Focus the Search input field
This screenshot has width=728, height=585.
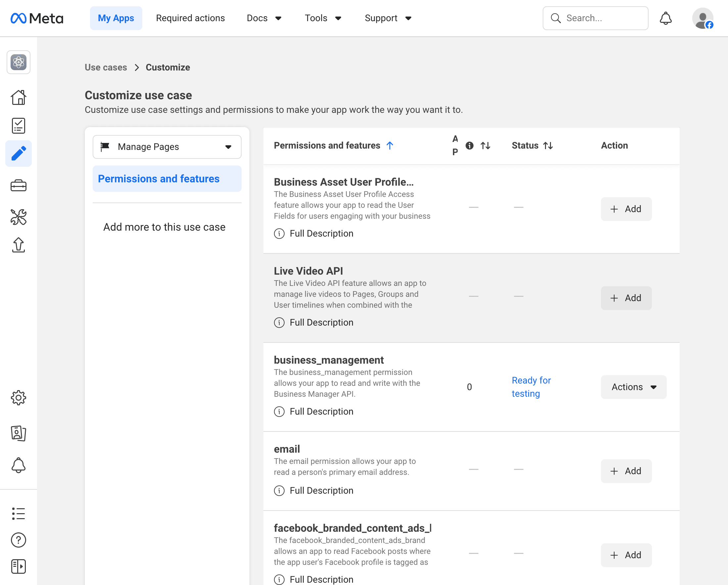[595, 18]
